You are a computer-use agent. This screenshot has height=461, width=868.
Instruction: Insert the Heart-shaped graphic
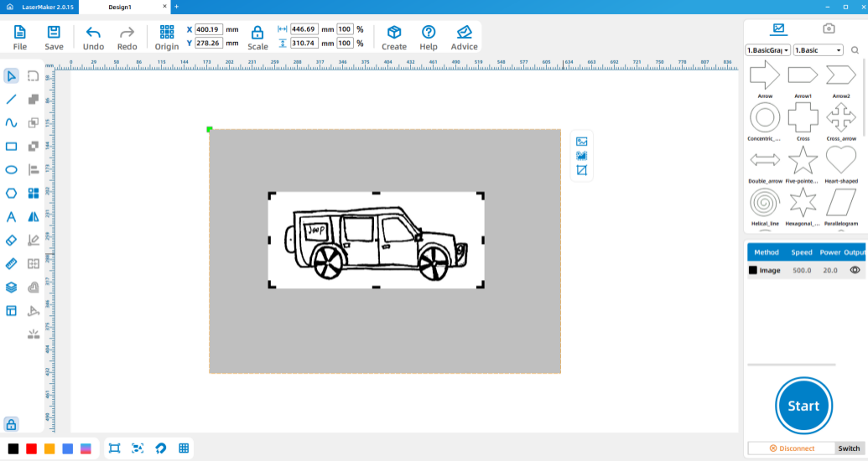coord(841,164)
